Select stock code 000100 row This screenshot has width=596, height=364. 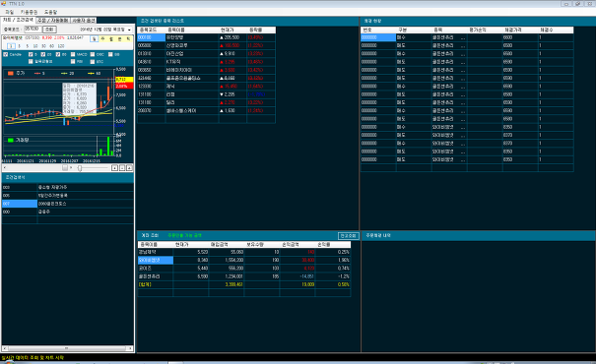pos(207,37)
